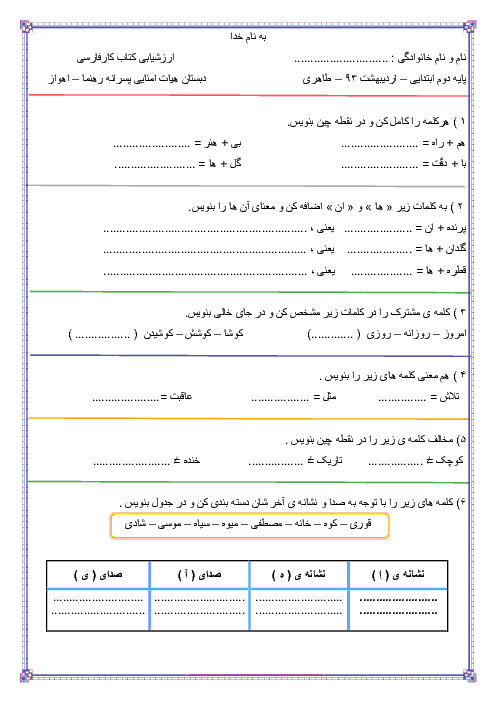Click the answer blank after "گل + ها ="

tap(154, 167)
